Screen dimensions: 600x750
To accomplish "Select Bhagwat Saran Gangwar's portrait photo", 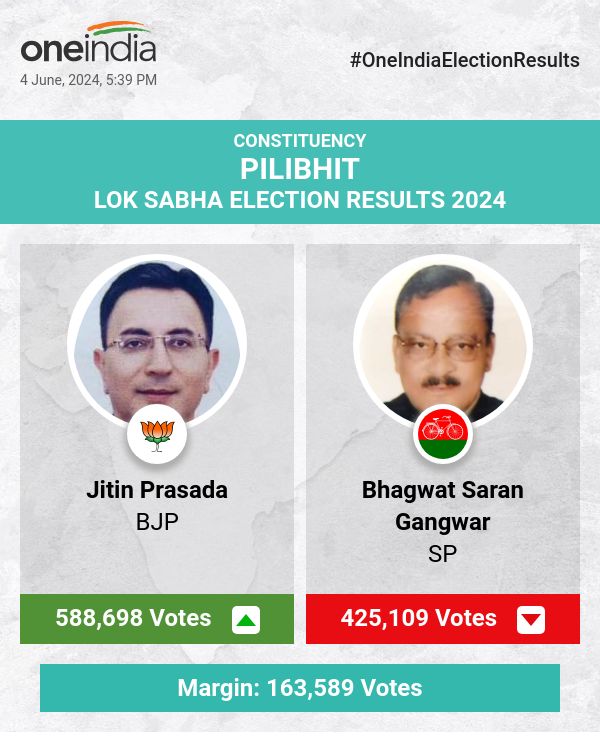I will (x=443, y=340).
